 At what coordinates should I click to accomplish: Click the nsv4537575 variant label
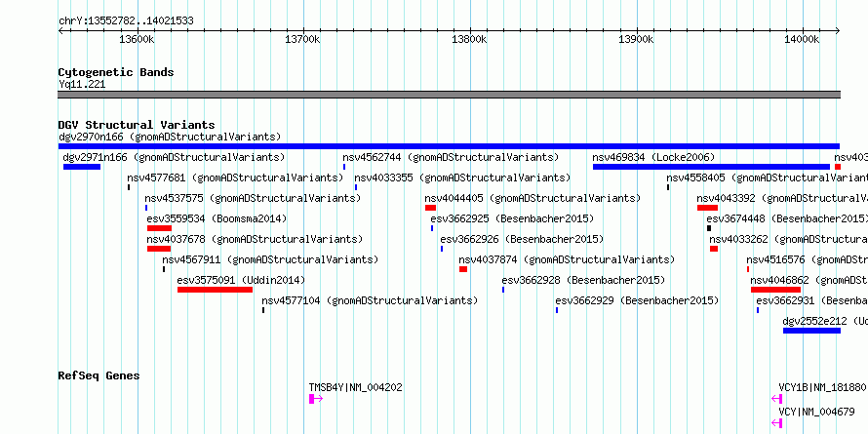coord(253,198)
